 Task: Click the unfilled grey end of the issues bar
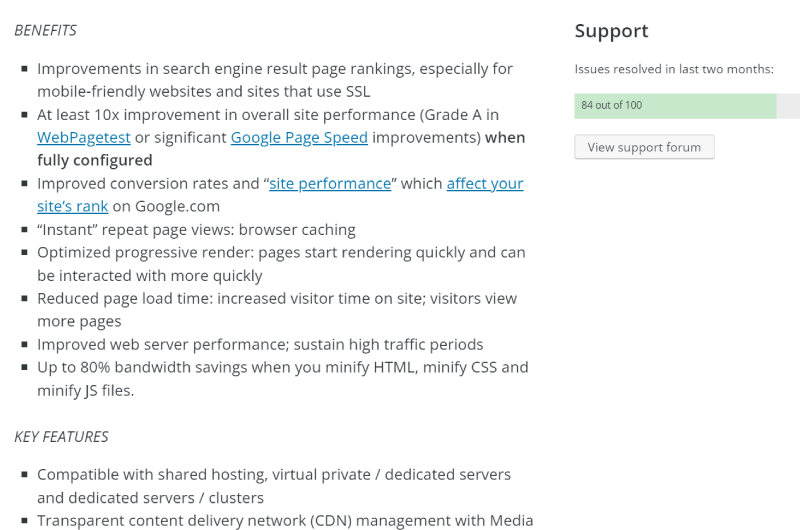coord(788,106)
